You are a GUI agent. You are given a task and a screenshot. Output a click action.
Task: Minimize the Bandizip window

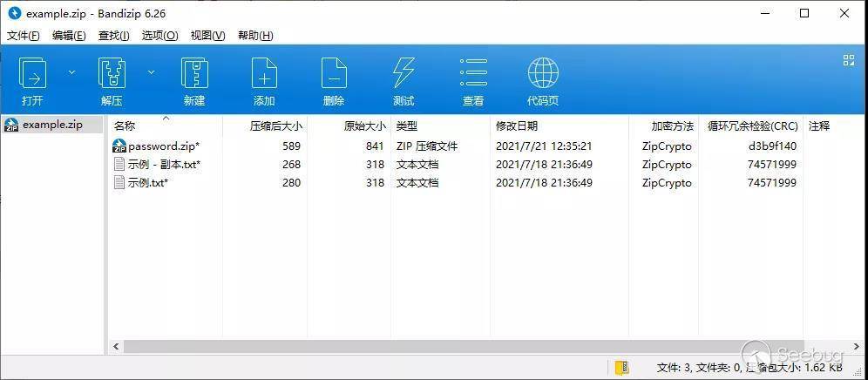tap(765, 13)
